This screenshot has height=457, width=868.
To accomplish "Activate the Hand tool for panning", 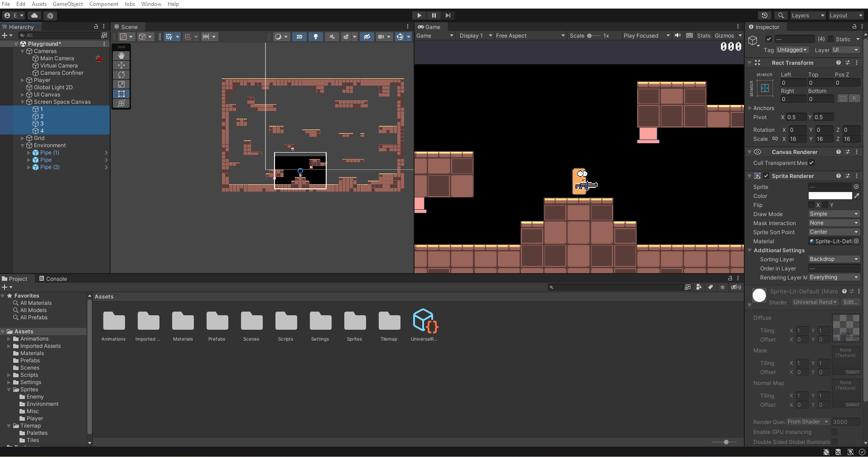I will [121, 55].
